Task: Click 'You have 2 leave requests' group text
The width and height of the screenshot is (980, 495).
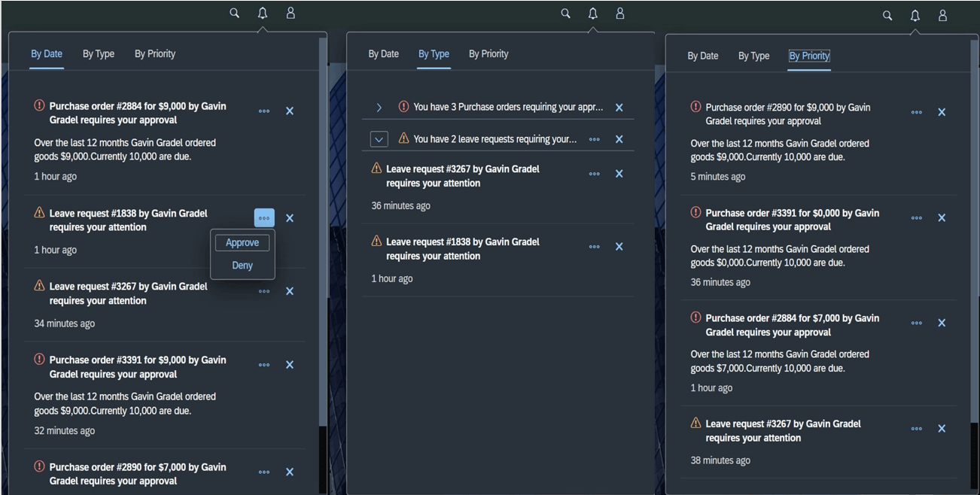Action: (495, 138)
